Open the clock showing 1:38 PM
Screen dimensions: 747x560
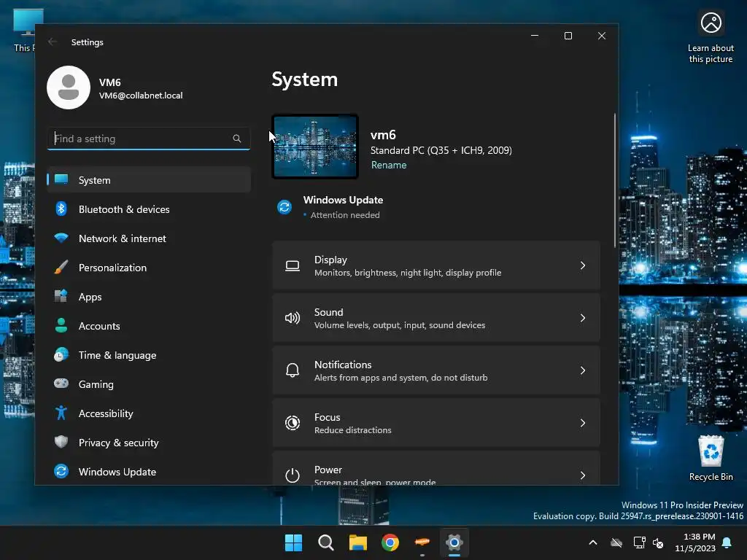[x=695, y=542]
